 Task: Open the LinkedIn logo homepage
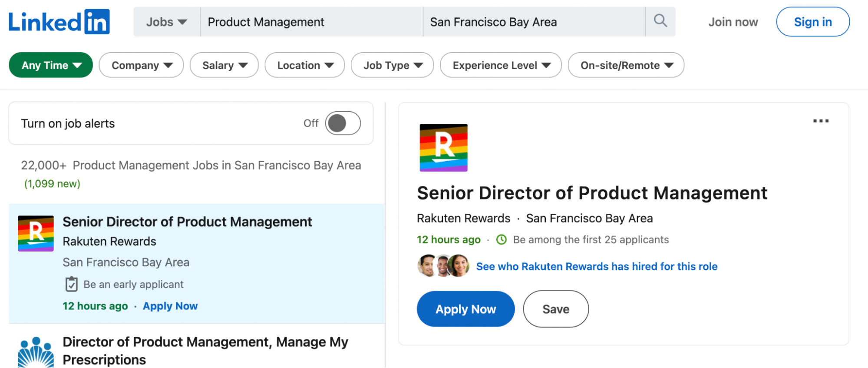[x=59, y=22]
